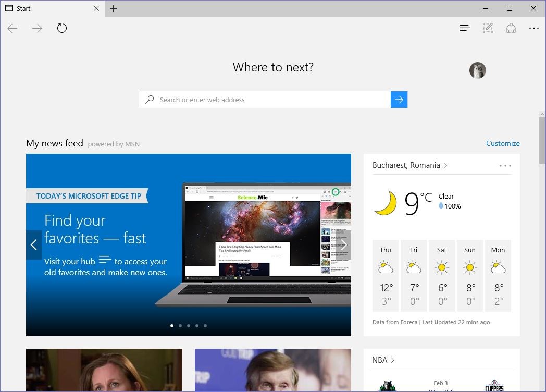546x392 pixels.
Task: Click the Back navigation arrow
Action: click(13, 28)
